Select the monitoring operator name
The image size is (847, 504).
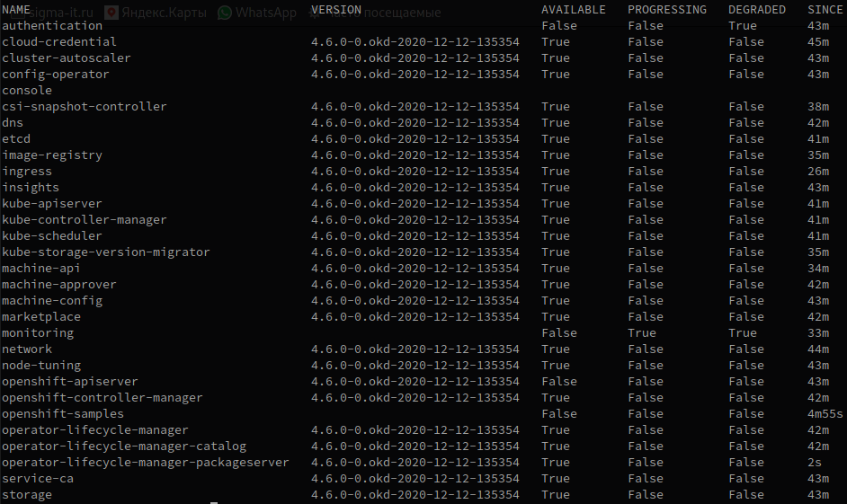point(38,333)
